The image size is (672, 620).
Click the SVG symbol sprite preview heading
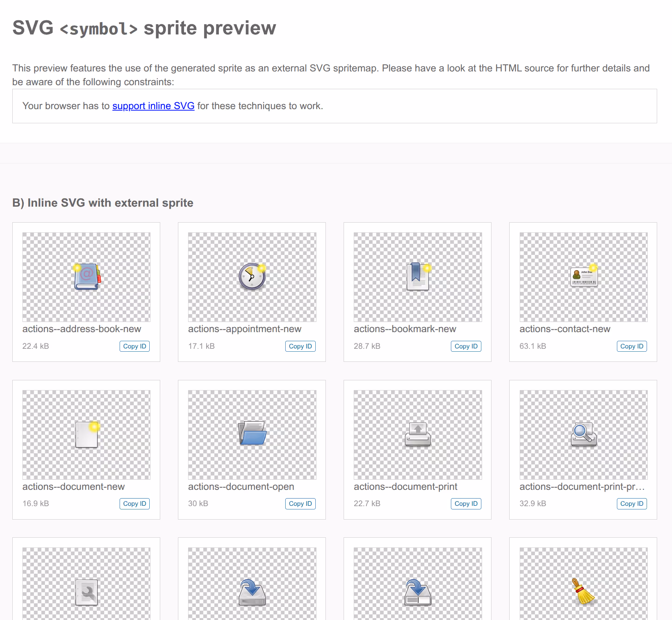(x=144, y=28)
